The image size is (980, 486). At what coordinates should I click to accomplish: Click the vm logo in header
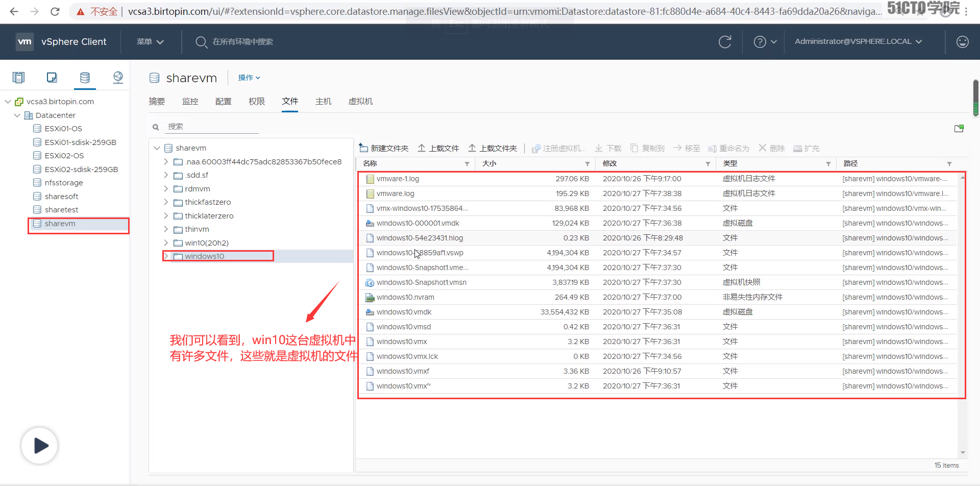[24, 41]
